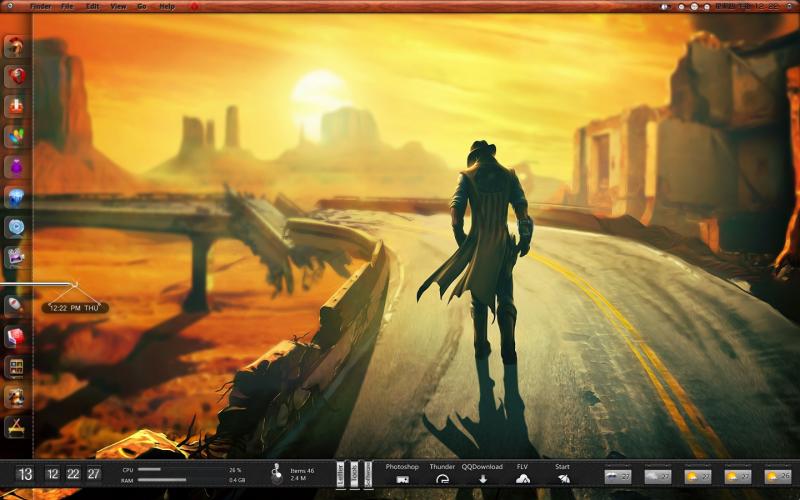Viewport: 800px width, 500px height.
Task: Open the Spartan helmet dock icon
Action: pyautogui.click(x=16, y=46)
